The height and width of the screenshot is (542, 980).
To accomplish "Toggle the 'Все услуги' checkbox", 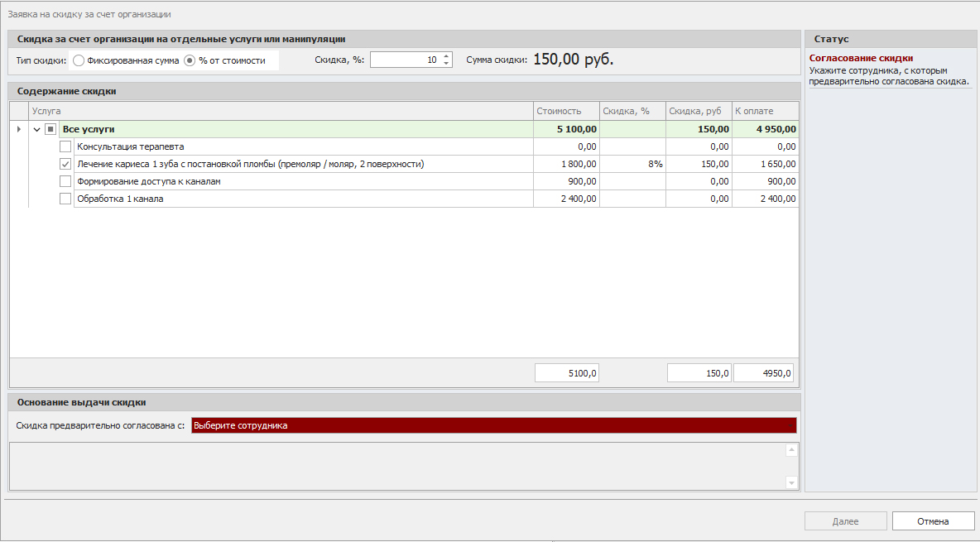I will (x=50, y=130).
